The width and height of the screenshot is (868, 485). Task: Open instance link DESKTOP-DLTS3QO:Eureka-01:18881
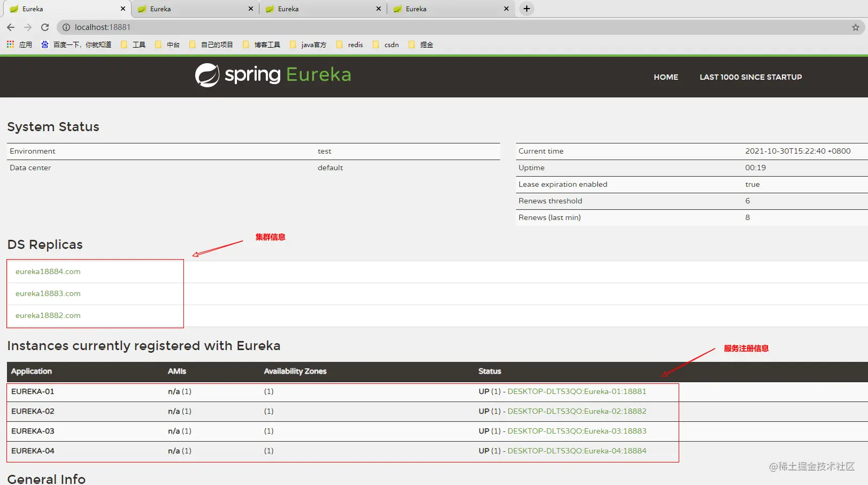pyautogui.click(x=577, y=391)
